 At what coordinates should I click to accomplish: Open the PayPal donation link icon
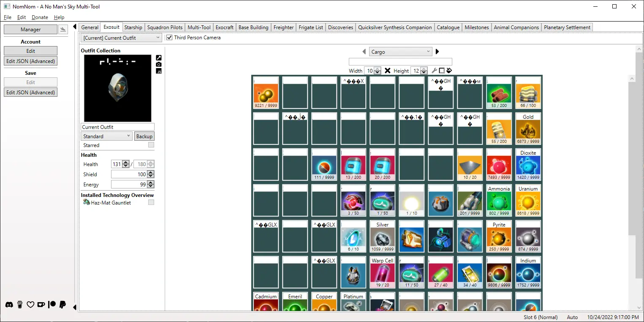(x=62, y=305)
